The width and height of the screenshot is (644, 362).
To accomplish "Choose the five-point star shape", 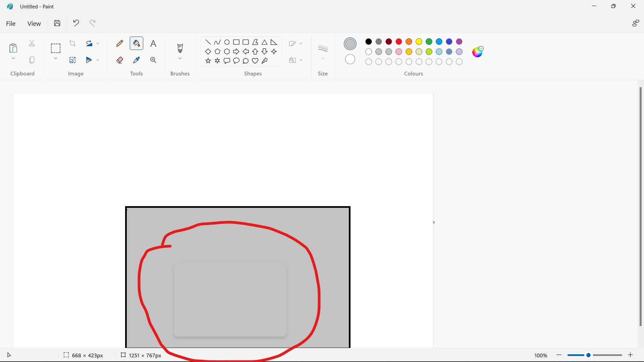I will (208, 61).
